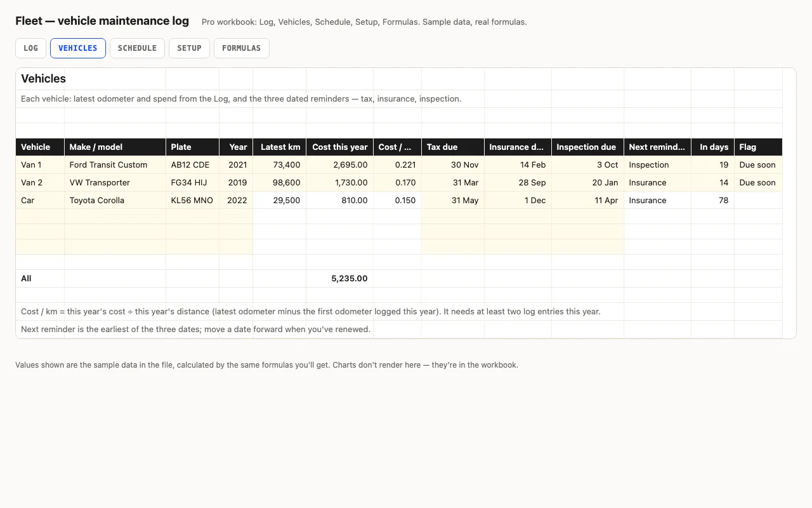The image size is (812, 508).
Task: Click the Cost this year column header
Action: click(x=340, y=147)
